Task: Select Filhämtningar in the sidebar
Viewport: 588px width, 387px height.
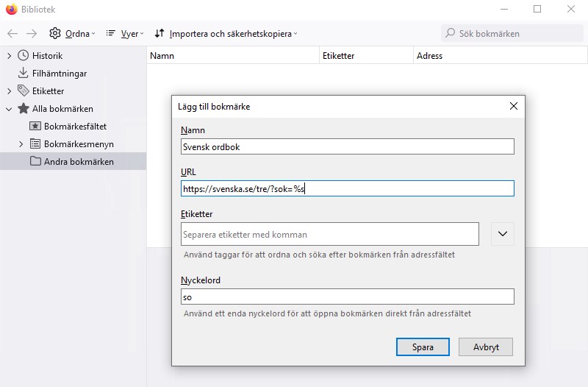Action: coord(59,74)
